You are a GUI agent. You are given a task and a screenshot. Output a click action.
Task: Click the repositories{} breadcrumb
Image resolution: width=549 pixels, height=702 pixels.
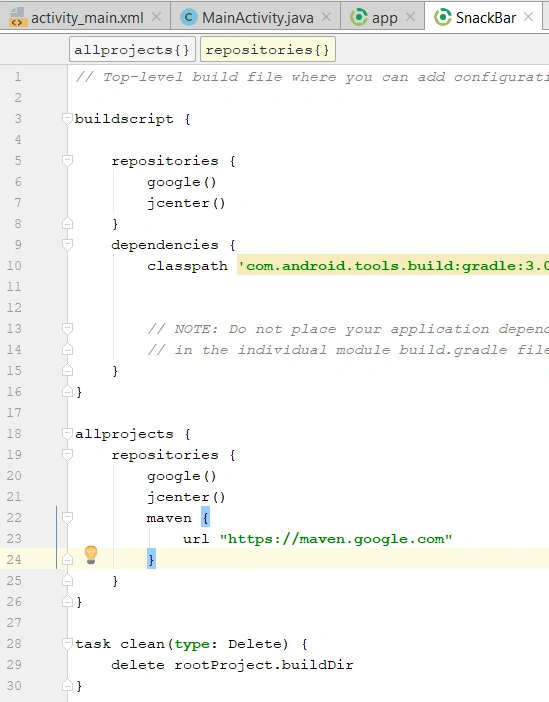pyautogui.click(x=268, y=49)
